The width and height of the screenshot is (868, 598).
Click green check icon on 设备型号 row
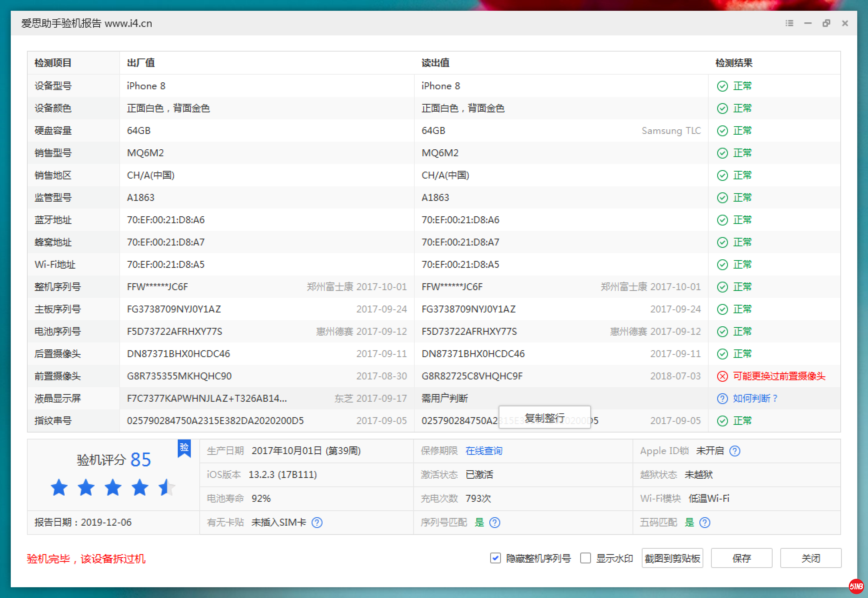point(722,86)
